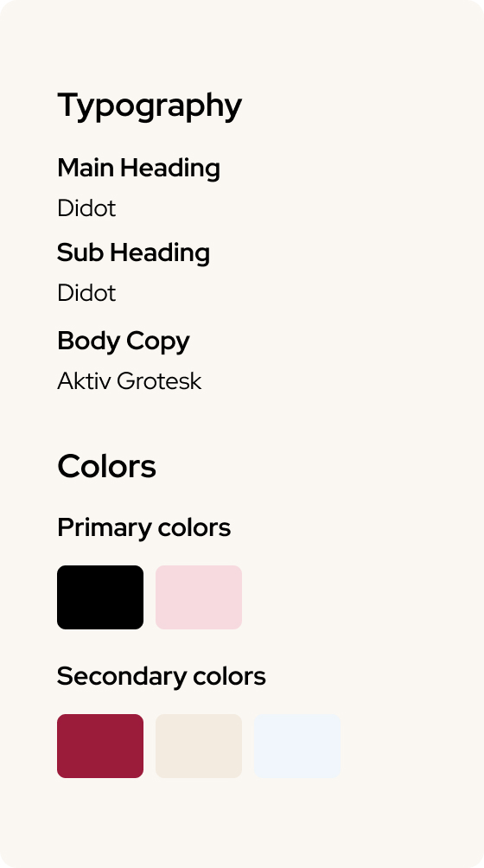This screenshot has width=484, height=868.
Task: Click Didot font under Main Heading
Action: pyautogui.click(x=86, y=208)
